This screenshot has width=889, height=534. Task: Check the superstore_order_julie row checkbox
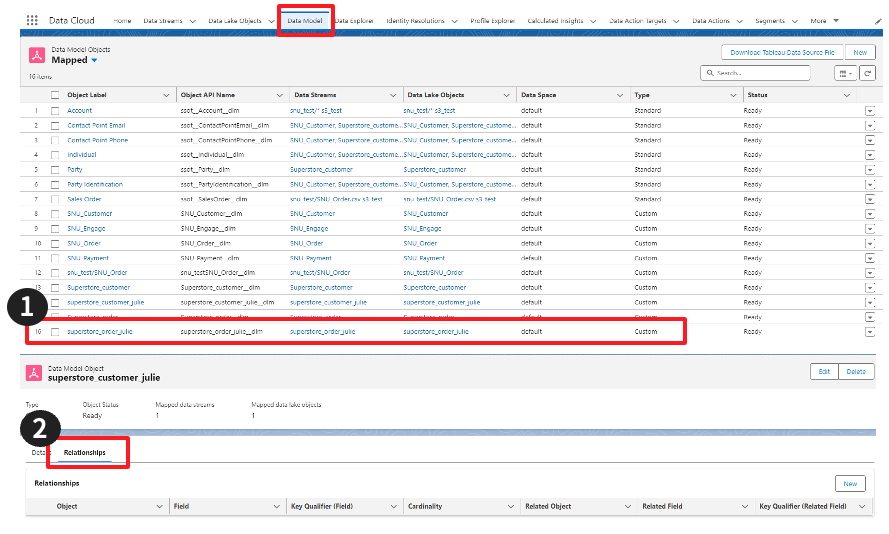pyautogui.click(x=55, y=332)
